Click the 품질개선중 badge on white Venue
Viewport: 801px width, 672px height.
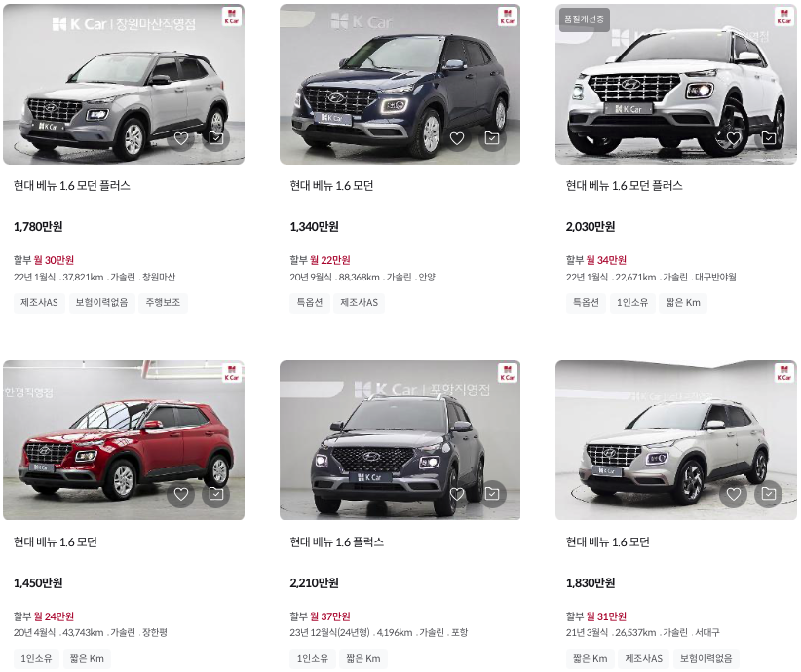pos(584,19)
